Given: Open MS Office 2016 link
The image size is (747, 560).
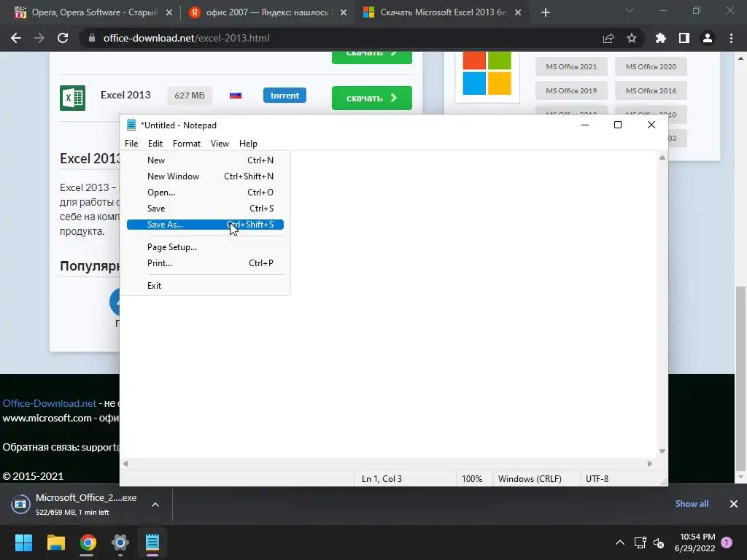Looking at the screenshot, I should 651,90.
